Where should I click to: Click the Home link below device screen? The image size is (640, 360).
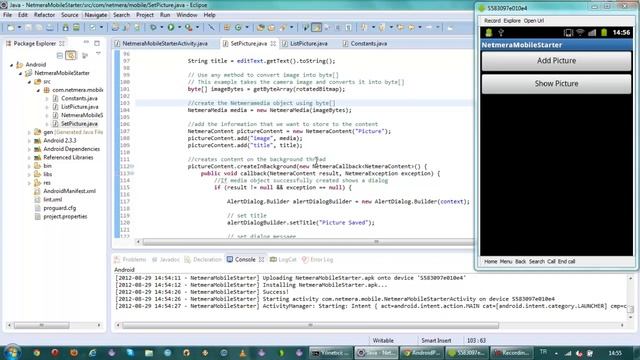(x=490, y=262)
